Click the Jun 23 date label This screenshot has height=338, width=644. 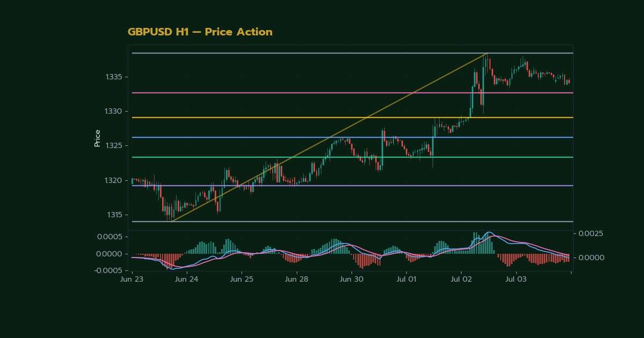click(132, 280)
